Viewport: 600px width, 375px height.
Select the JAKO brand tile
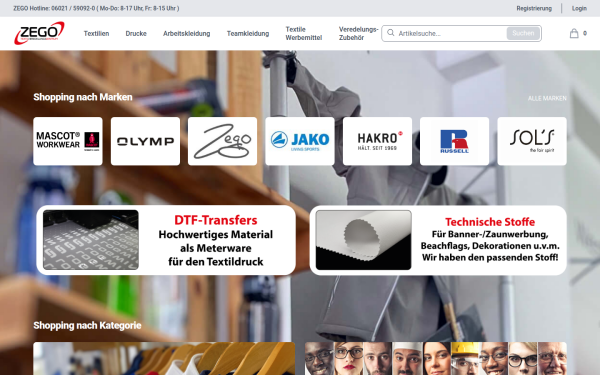click(x=300, y=141)
